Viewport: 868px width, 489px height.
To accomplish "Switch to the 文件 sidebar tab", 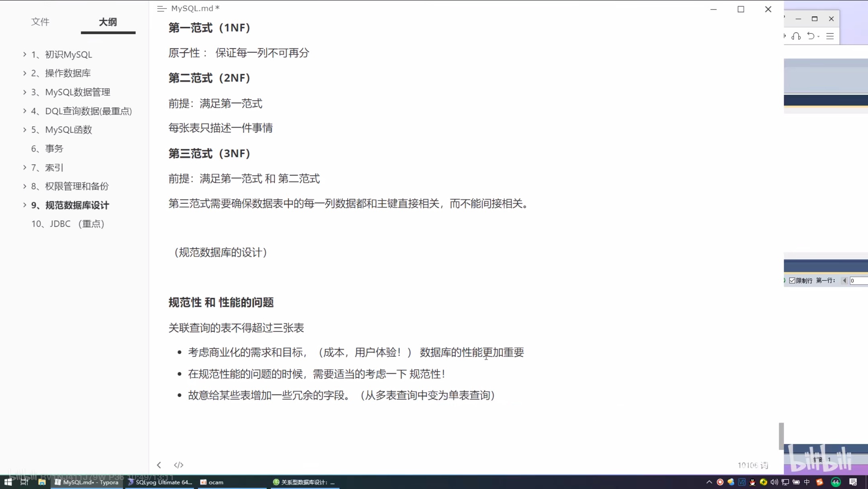I will pos(40,22).
